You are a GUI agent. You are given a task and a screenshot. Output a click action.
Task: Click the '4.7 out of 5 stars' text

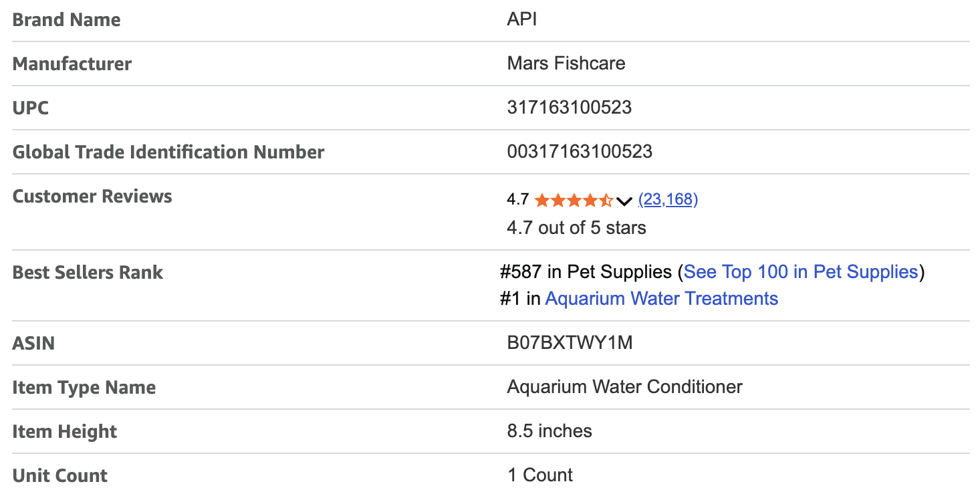576,228
